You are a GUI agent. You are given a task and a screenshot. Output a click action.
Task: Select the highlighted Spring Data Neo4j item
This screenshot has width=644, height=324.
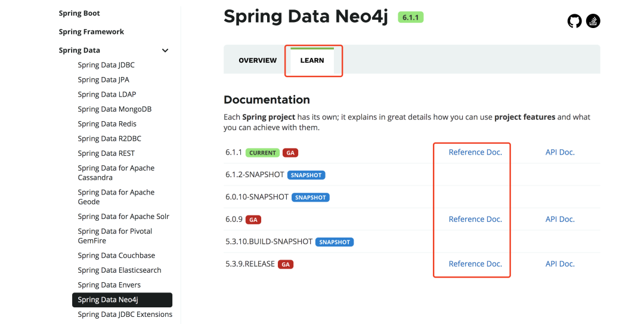click(122, 300)
